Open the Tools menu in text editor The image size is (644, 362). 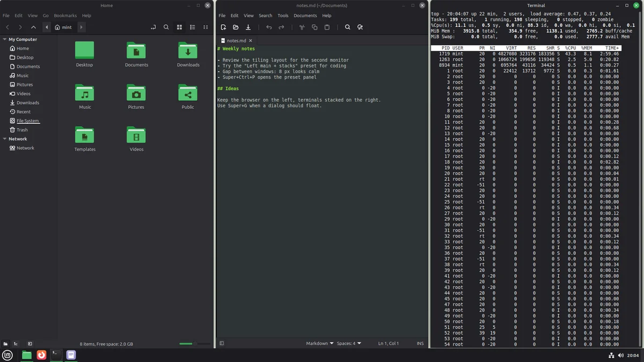(x=283, y=16)
